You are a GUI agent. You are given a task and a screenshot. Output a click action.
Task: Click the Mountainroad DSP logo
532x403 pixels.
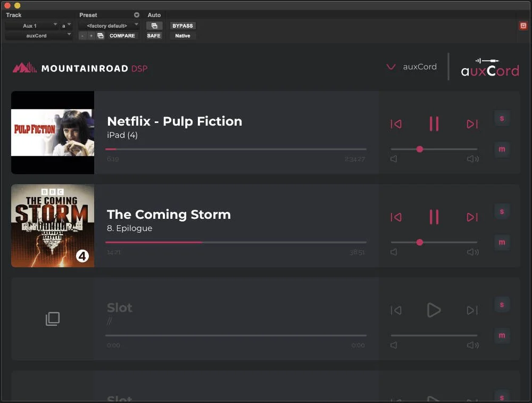point(80,68)
